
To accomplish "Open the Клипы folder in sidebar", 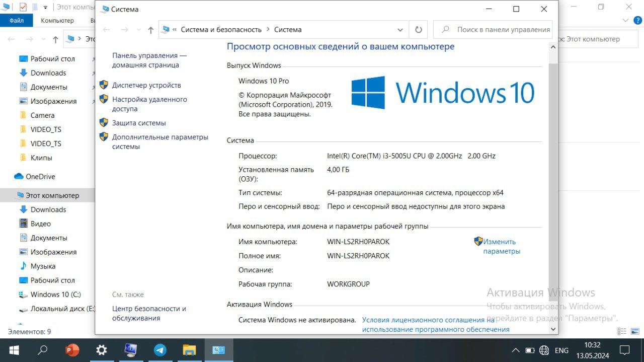I will tap(41, 158).
